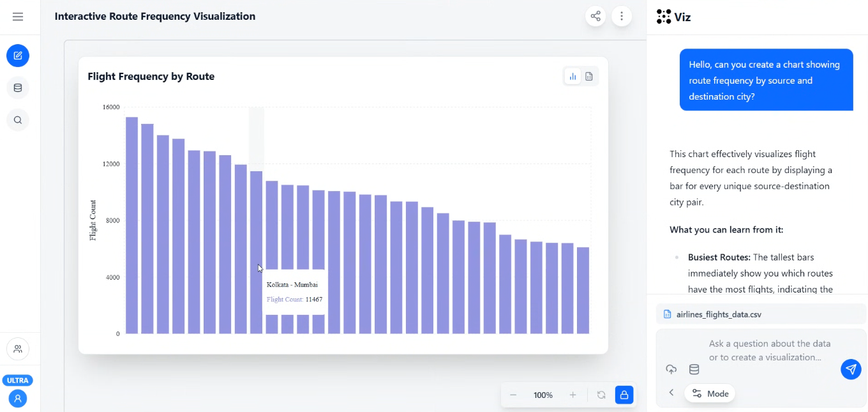
Task: Click the ULTRA plan badge
Action: 18,381
